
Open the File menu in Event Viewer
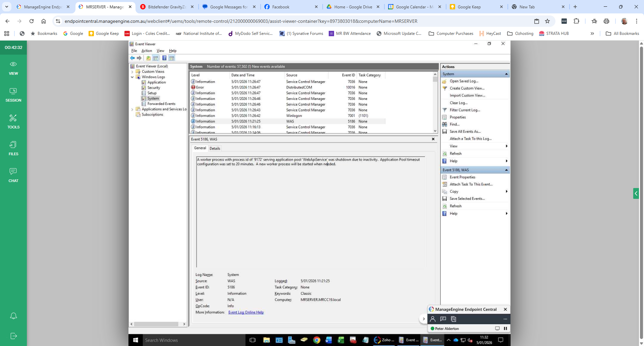tap(134, 51)
